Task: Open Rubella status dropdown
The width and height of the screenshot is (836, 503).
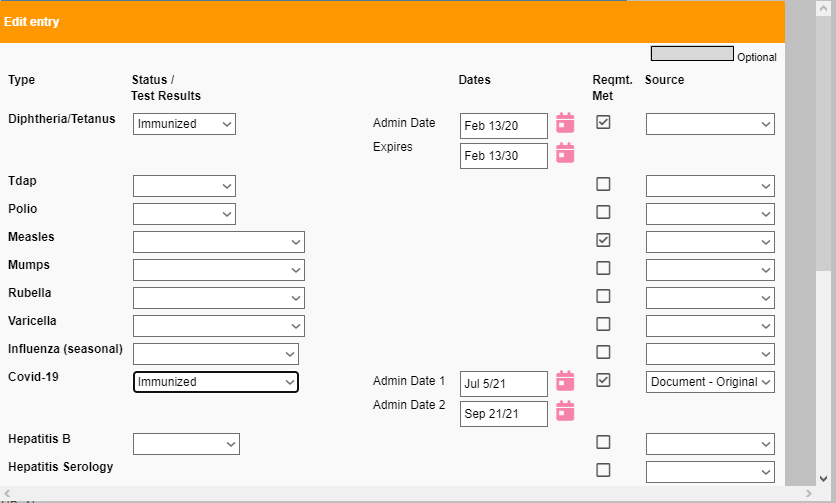Action: pyautogui.click(x=219, y=298)
